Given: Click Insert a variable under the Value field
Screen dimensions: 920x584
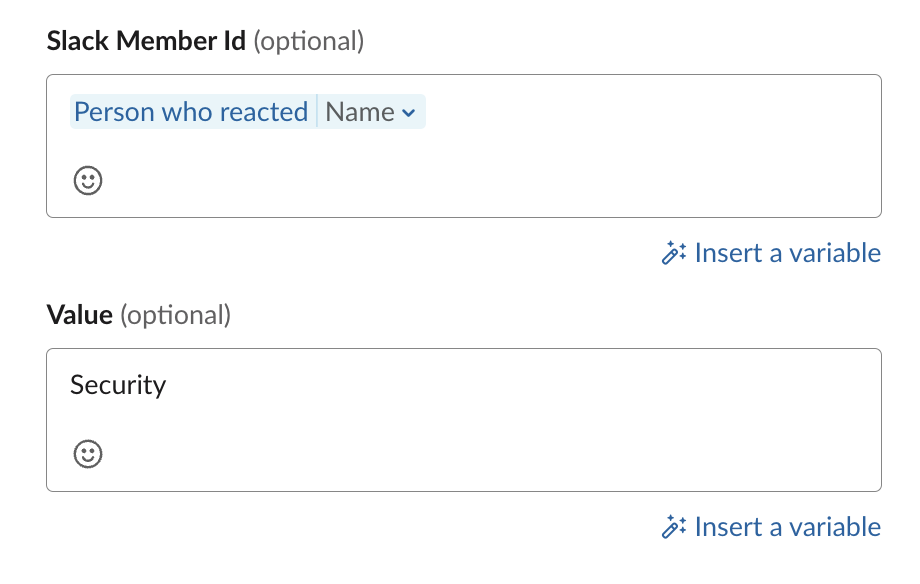Looking at the screenshot, I should 786,526.
